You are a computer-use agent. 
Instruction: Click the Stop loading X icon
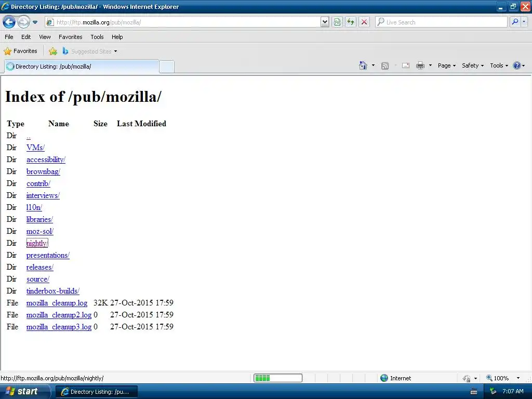(364, 22)
